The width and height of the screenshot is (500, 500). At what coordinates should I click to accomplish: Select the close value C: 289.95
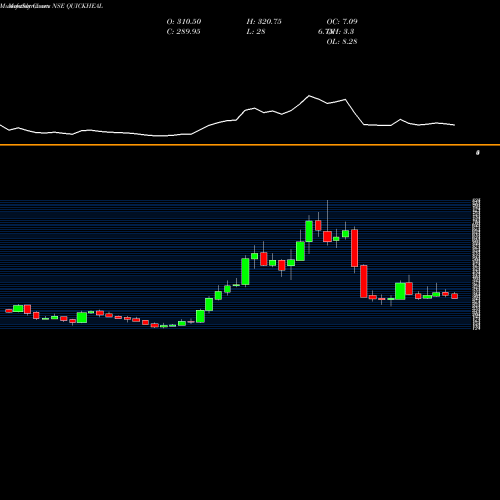tap(183, 32)
